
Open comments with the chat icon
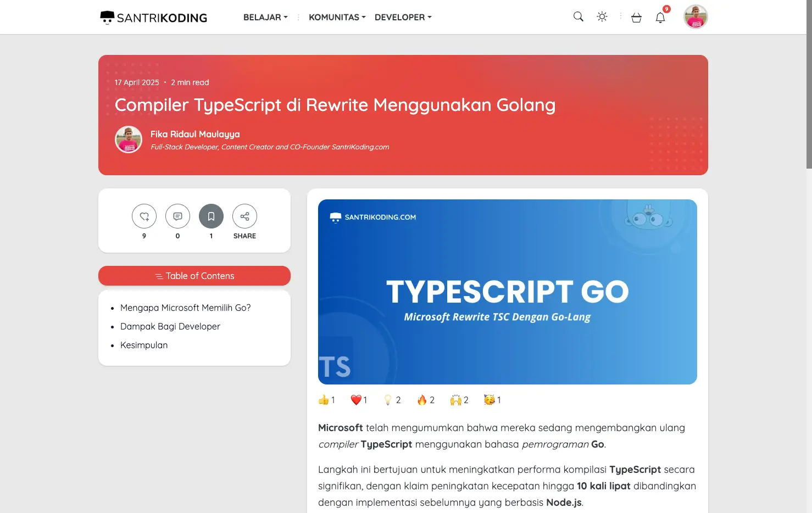point(177,216)
